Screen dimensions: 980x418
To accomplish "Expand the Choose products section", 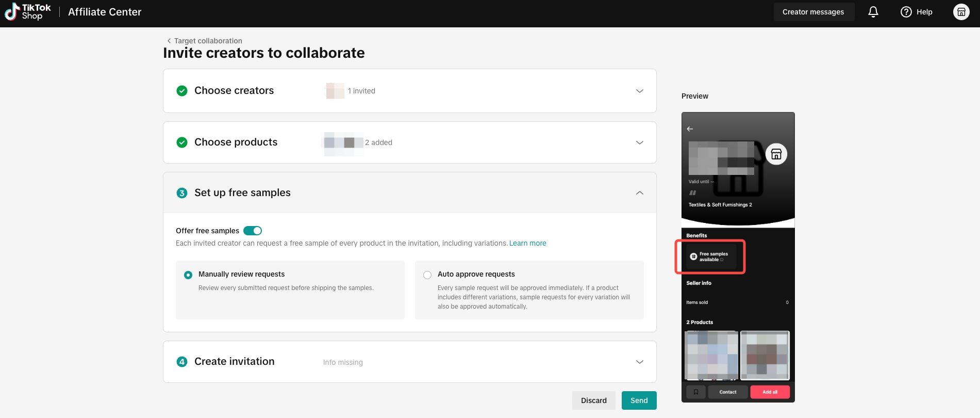I will click(640, 142).
